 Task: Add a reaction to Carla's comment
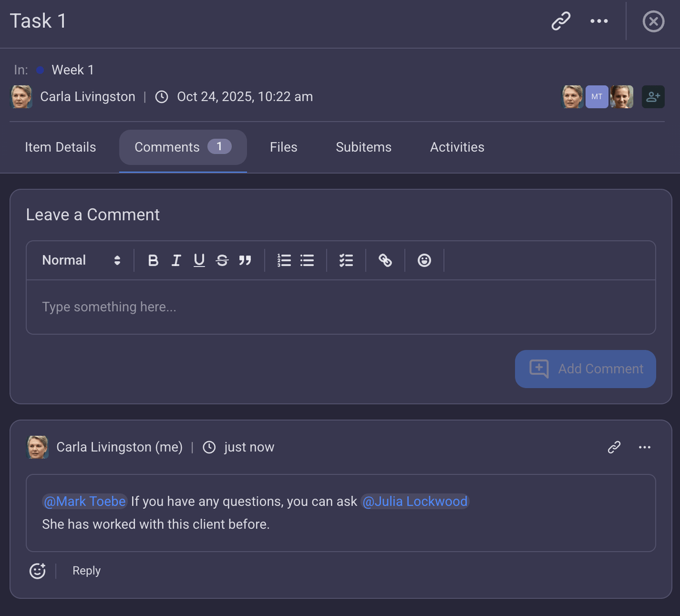tap(37, 571)
